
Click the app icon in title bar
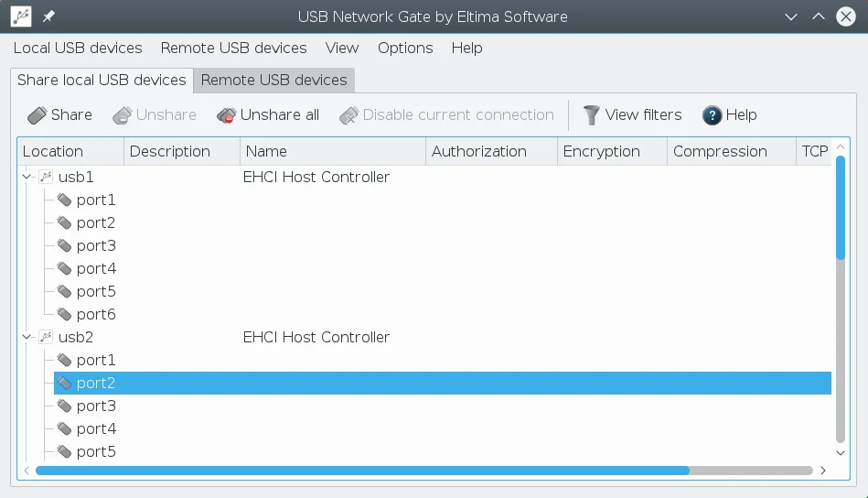pyautogui.click(x=21, y=16)
